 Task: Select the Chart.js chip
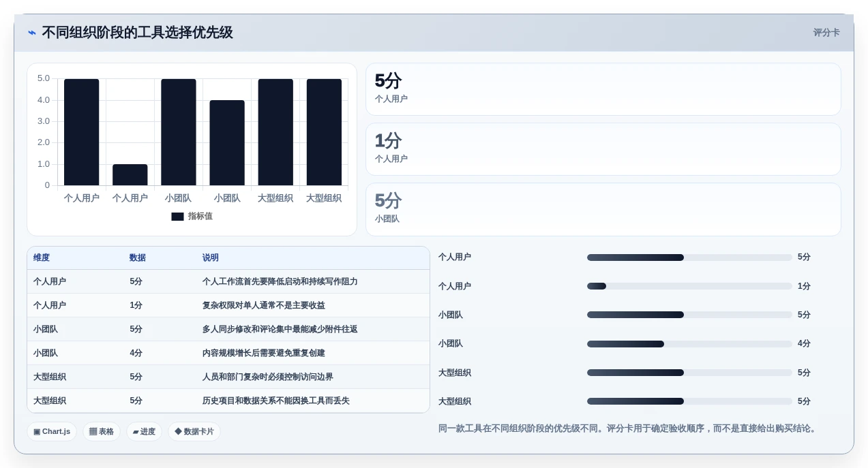52,431
